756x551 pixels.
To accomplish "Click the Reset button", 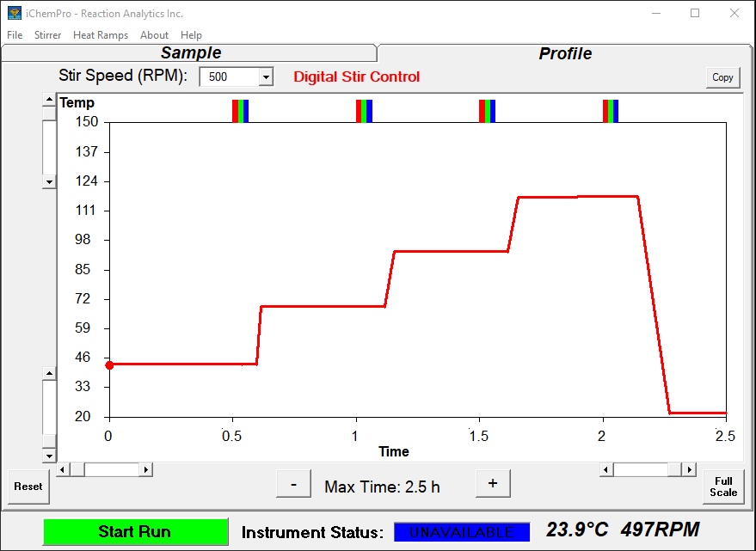I will click(x=28, y=487).
